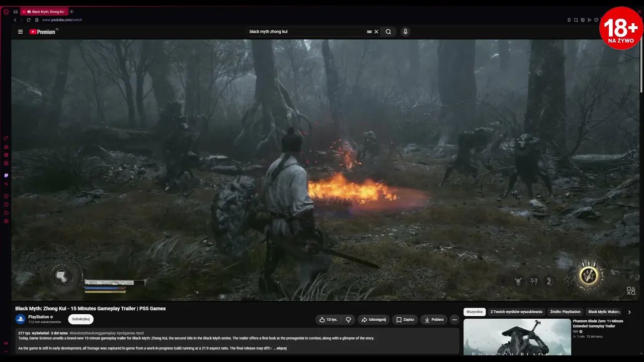Go forward to the next page
This screenshot has height=362, width=644.
[x=22, y=20]
